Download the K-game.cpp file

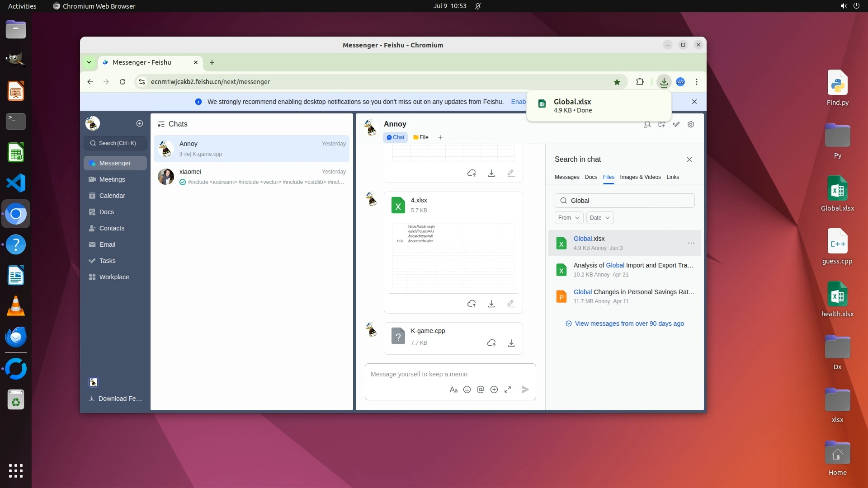(511, 343)
